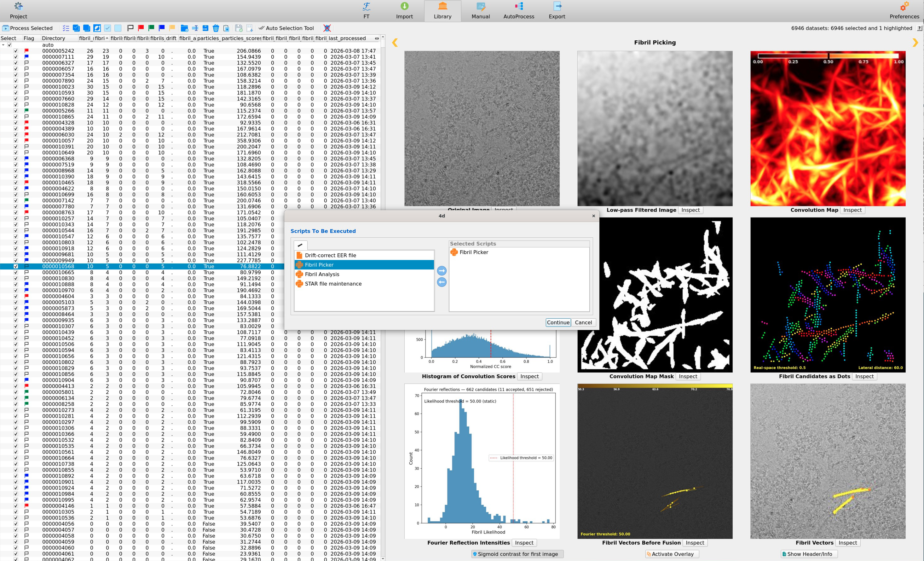The height and width of the screenshot is (561, 924).
Task: Click the Cancel button
Action: (x=583, y=322)
